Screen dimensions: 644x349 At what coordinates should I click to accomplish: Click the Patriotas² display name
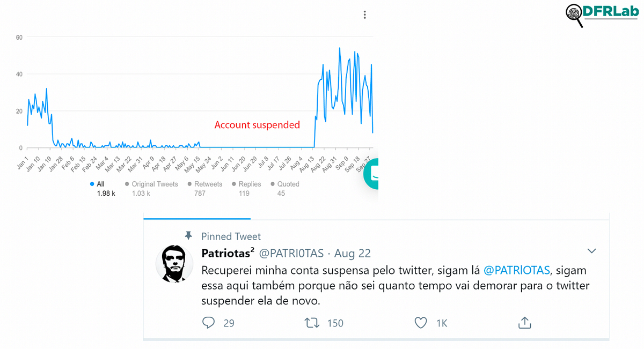point(228,253)
